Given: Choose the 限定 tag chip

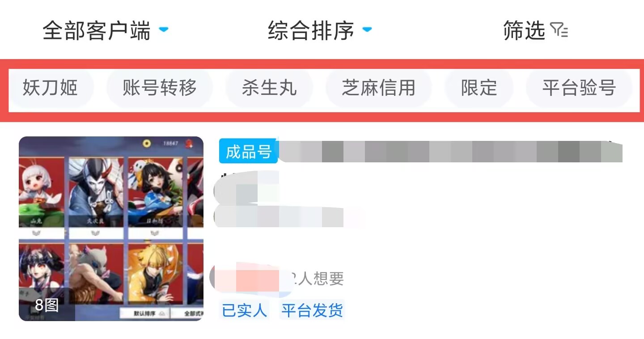Looking at the screenshot, I should pos(479,87).
